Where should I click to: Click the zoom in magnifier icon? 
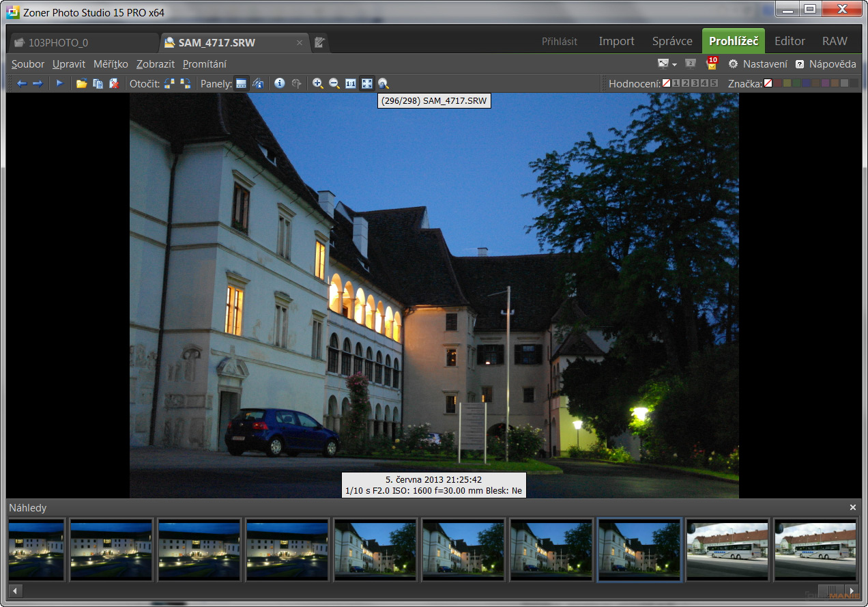317,83
